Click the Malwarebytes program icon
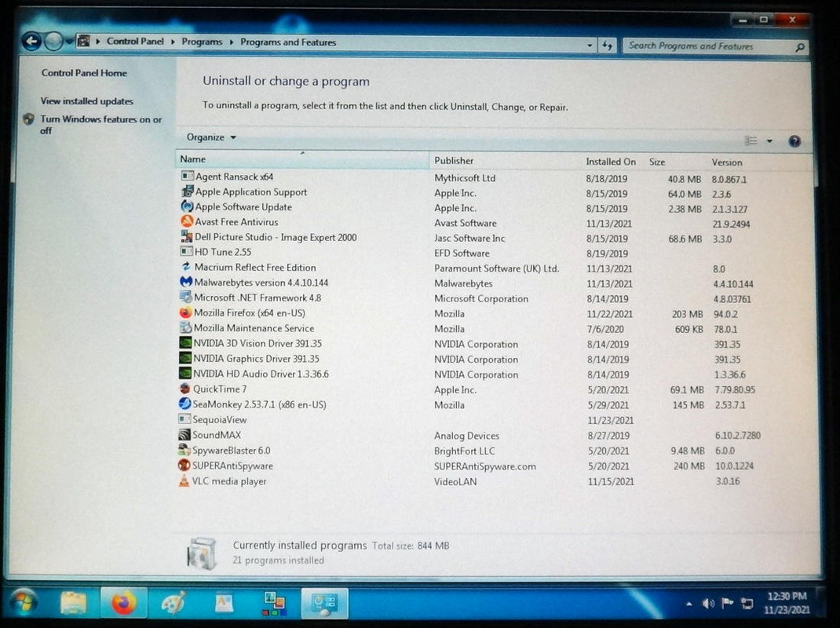Viewport: 840px width, 628px height. point(186,282)
